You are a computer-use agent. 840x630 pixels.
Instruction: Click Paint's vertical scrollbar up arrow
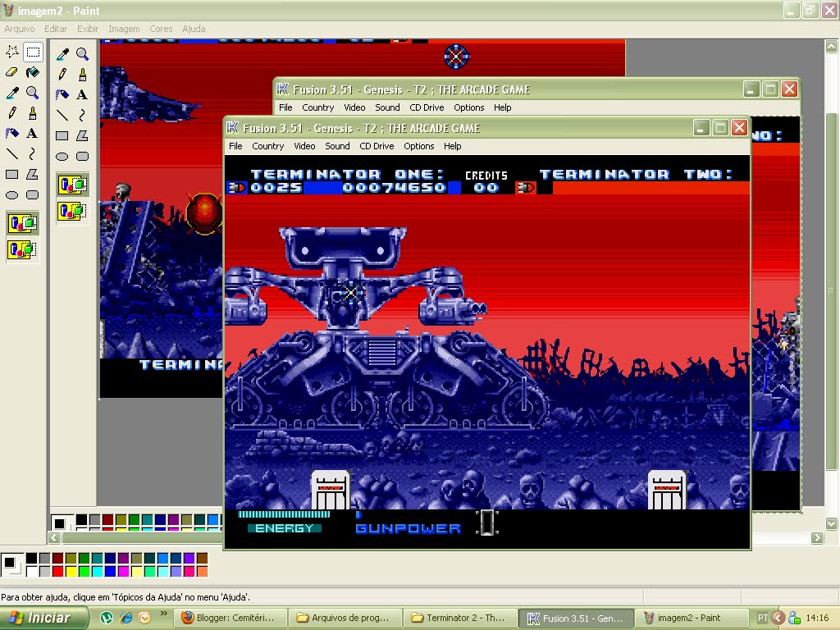point(831,47)
